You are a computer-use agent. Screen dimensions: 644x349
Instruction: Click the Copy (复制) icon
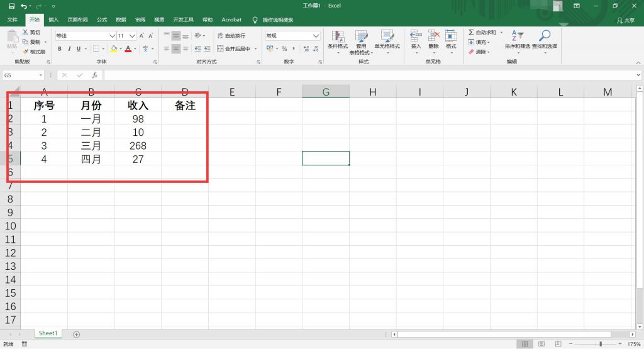pyautogui.click(x=25, y=42)
